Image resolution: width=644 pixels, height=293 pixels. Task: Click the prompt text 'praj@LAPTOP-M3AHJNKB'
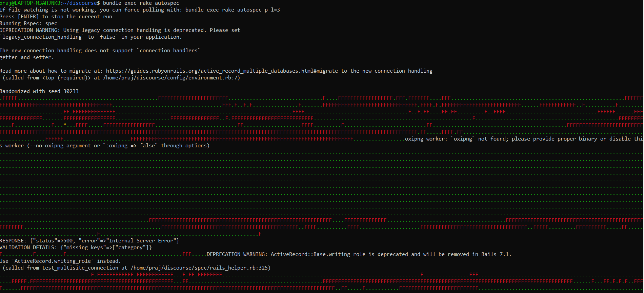click(30, 3)
